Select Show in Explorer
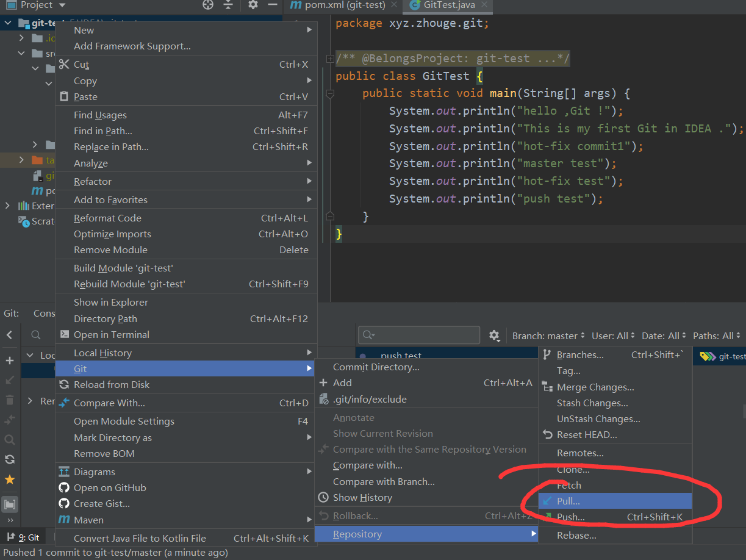 186,302
